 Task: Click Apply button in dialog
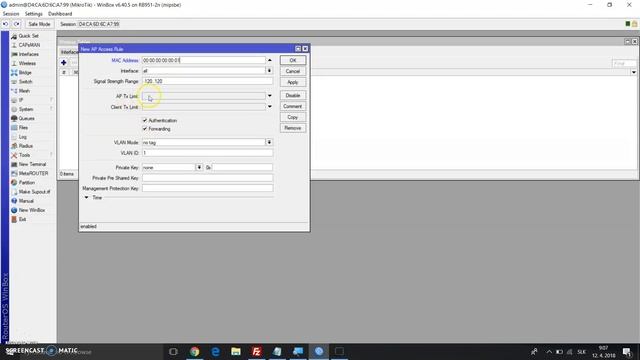(x=293, y=82)
